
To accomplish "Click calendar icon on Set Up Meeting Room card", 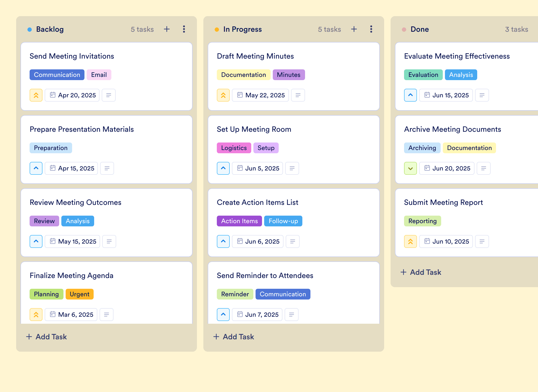I will pos(240,168).
